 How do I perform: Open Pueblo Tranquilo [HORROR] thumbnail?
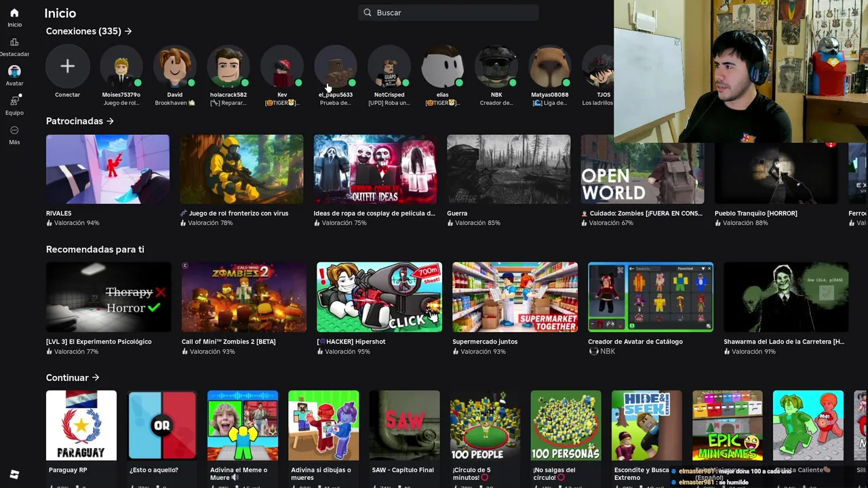pos(776,173)
